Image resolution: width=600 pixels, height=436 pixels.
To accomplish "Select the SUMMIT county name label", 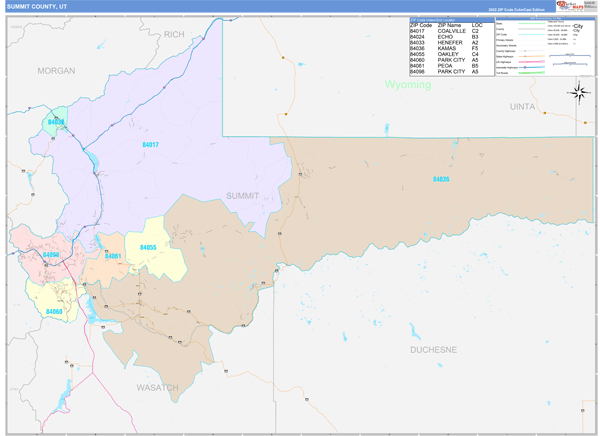I will (243, 195).
